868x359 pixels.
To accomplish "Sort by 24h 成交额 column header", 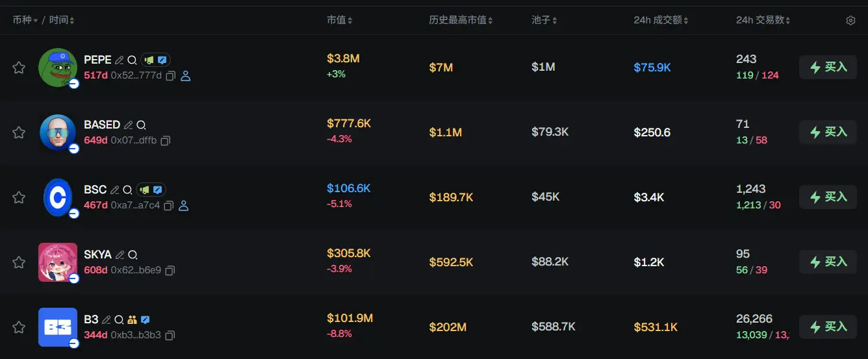I will pyautogui.click(x=661, y=21).
